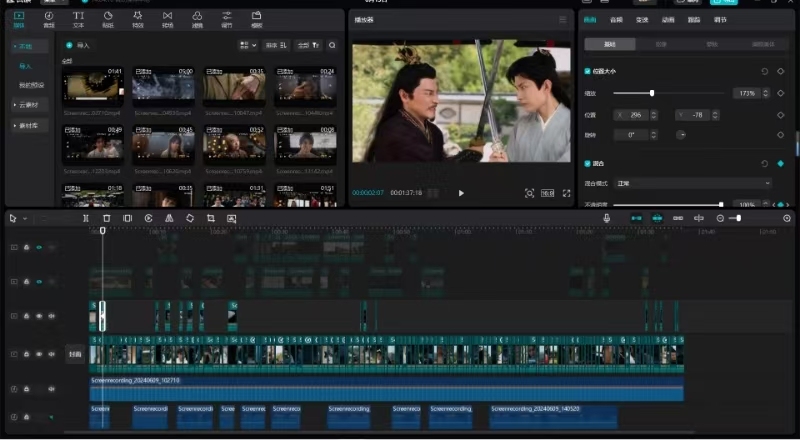The image size is (800, 440).
Task: Start voice recording with microphone icon
Action: click(607, 218)
